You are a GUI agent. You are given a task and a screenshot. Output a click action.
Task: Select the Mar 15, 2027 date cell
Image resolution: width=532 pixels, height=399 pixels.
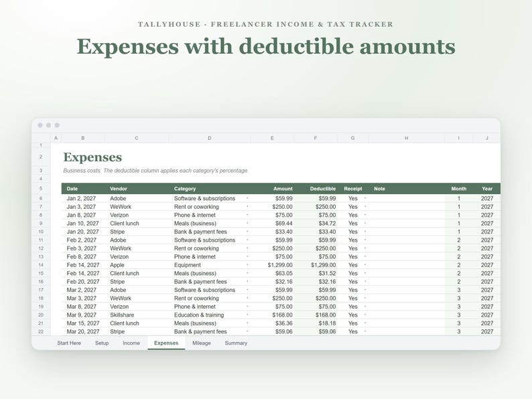tap(83, 323)
